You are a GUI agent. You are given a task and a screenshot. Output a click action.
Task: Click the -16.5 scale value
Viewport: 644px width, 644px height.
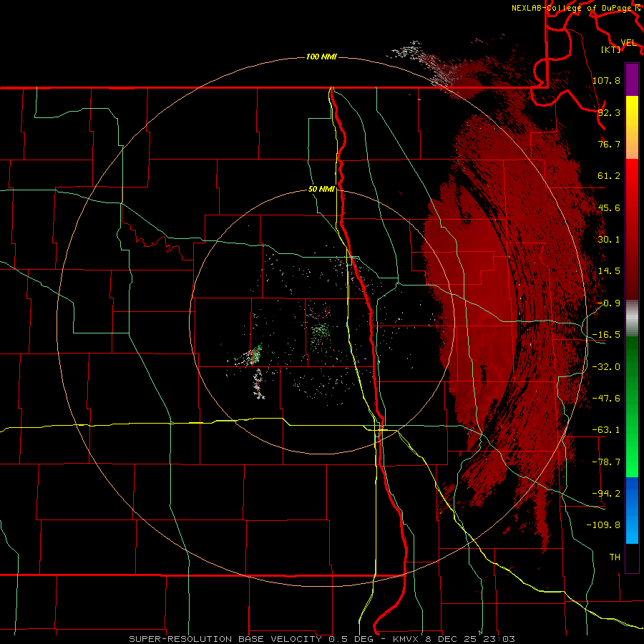[606, 335]
